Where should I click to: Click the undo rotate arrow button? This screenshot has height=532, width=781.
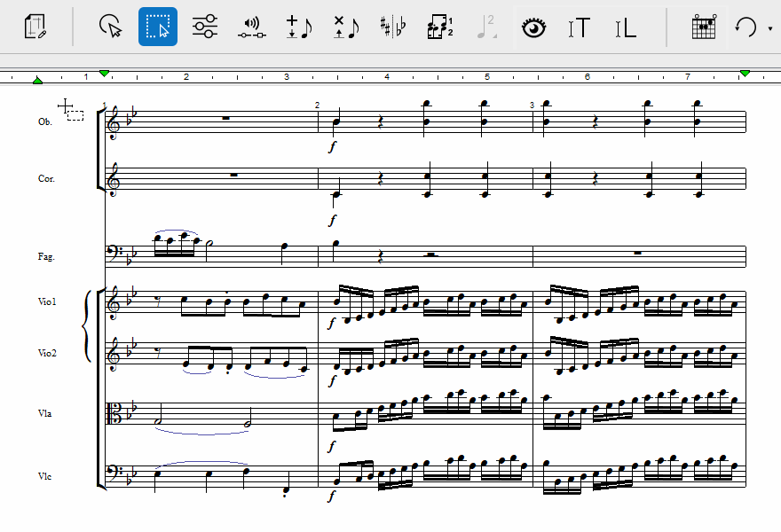point(745,27)
